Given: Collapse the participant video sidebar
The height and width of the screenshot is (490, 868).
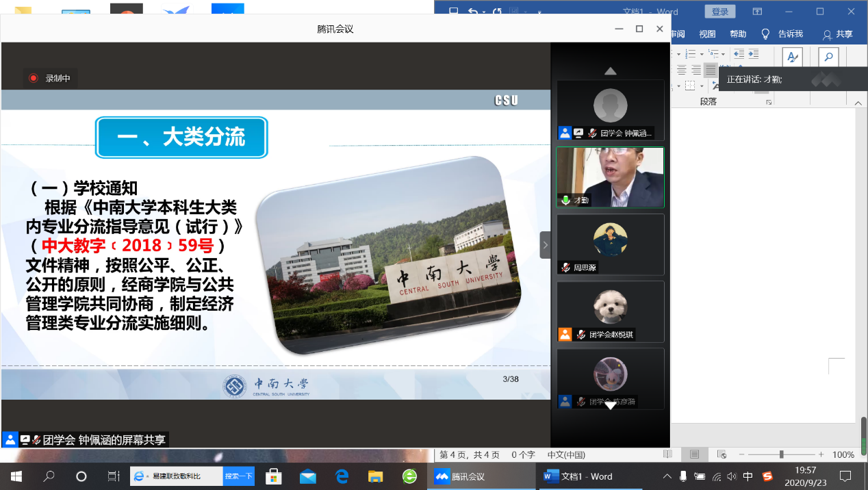Looking at the screenshot, I should point(545,244).
